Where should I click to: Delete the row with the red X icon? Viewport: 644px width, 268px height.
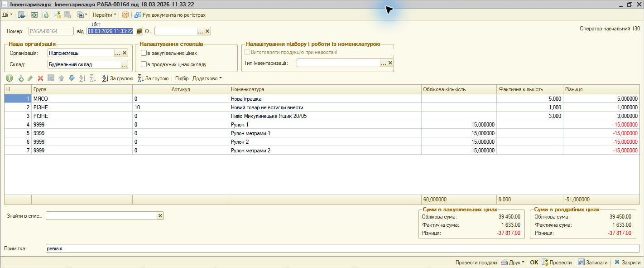click(41, 78)
